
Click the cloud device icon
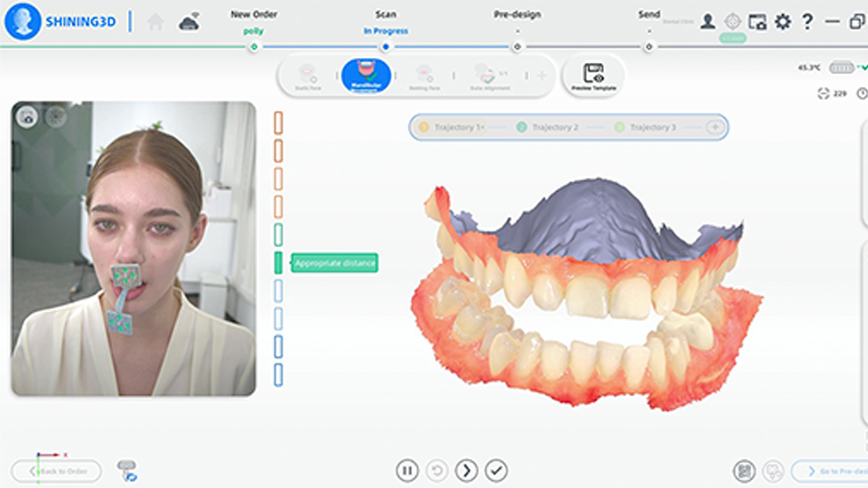190,22
